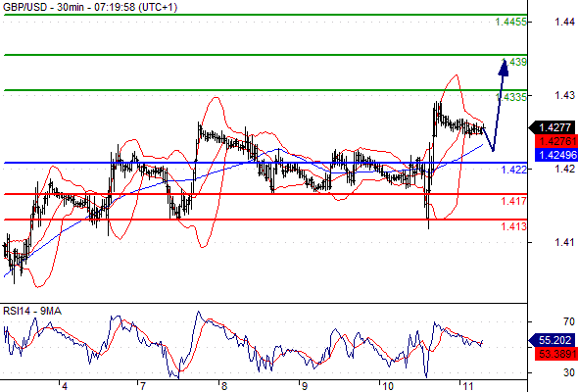The image size is (578, 392).
Task: Click the date marker 7 on time axis
Action: (x=143, y=386)
